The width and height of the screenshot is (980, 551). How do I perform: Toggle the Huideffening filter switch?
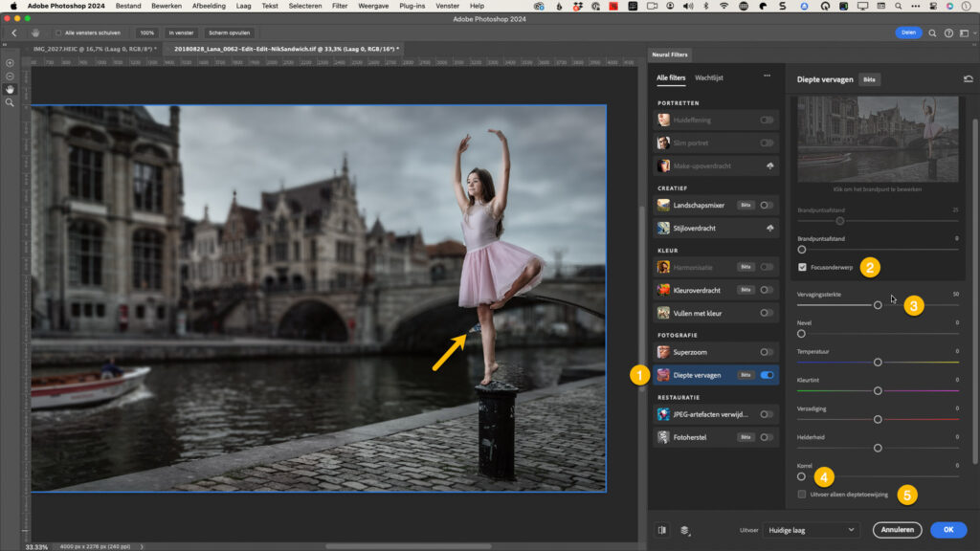click(x=767, y=120)
